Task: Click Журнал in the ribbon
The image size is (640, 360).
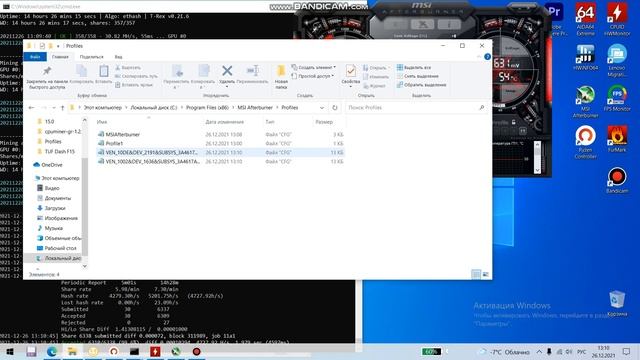Action: coord(374,86)
